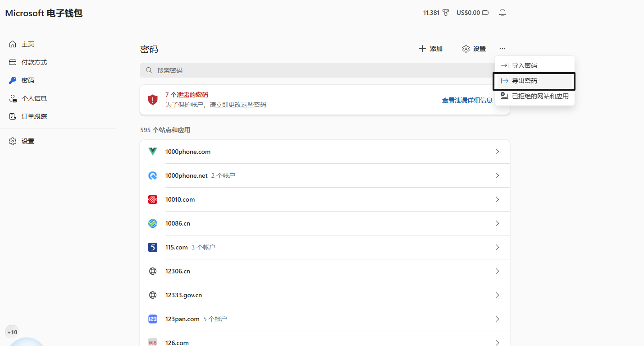Open 123pan.com entry with 5 accounts
Screen dimensions: 644x346
[324, 319]
